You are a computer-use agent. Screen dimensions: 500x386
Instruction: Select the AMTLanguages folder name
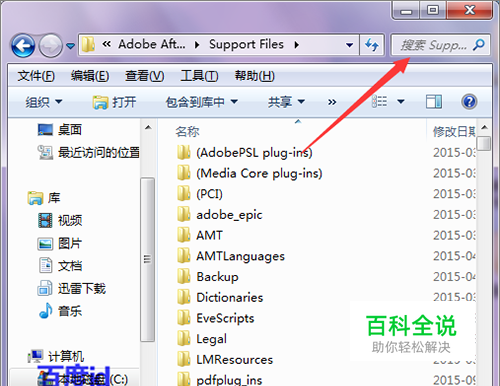click(240, 256)
